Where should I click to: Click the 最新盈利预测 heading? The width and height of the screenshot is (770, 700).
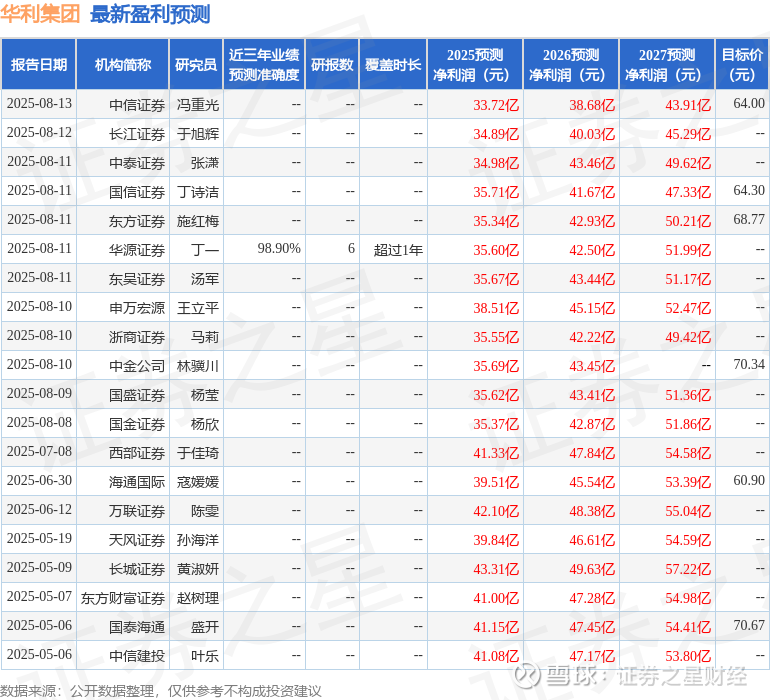tap(150, 14)
